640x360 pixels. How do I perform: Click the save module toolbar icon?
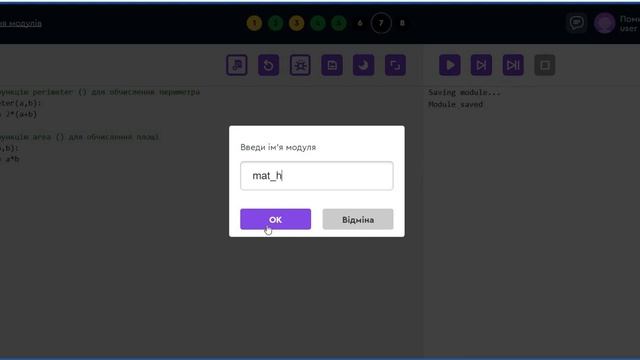tap(332, 65)
